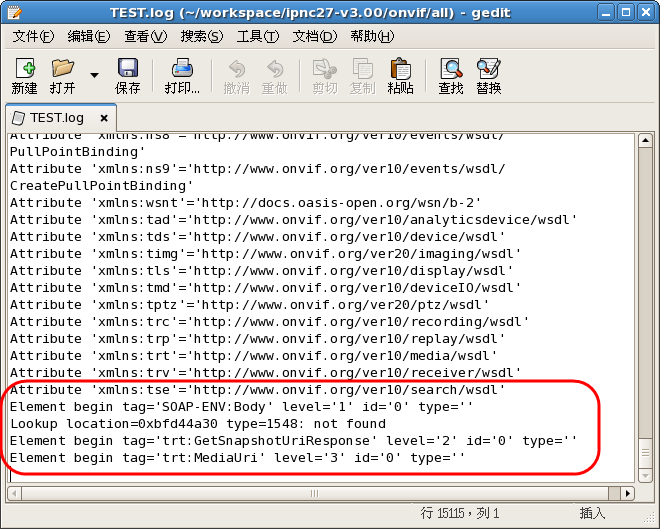This screenshot has width=660, height=529.
Task: Click the 'xmlns:trv' receiver wsdl line
Action: (265, 373)
